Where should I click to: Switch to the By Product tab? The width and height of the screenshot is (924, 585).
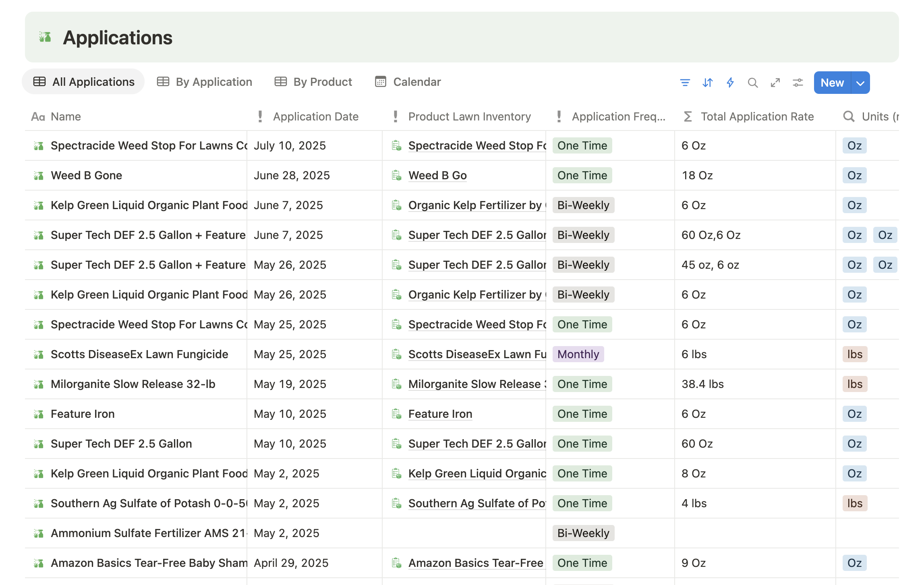[x=313, y=82]
